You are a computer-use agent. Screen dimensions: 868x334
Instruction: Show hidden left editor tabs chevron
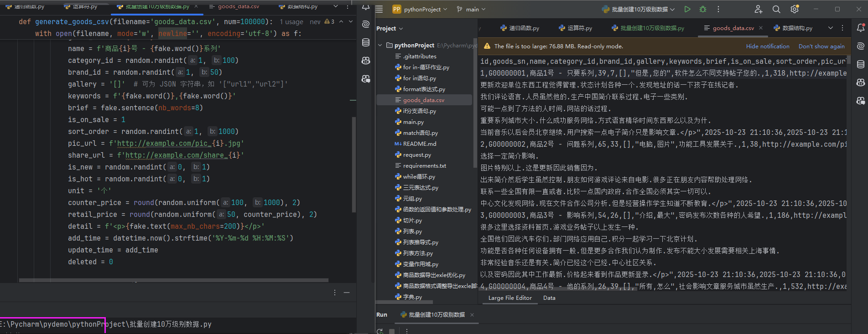[x=336, y=6]
